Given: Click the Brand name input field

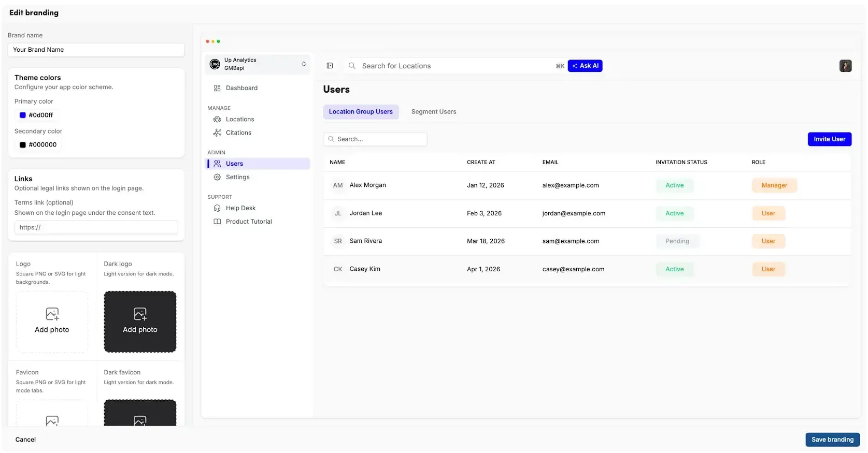Looking at the screenshot, I should [96, 50].
